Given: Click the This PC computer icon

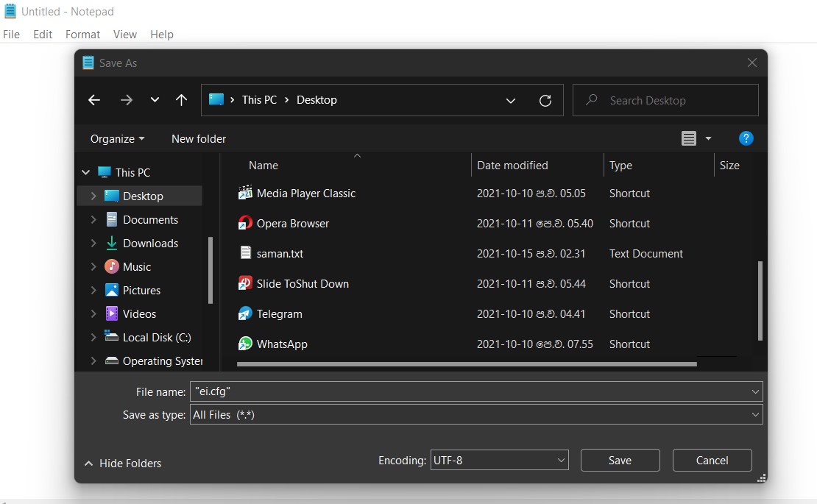Looking at the screenshot, I should tap(105, 172).
